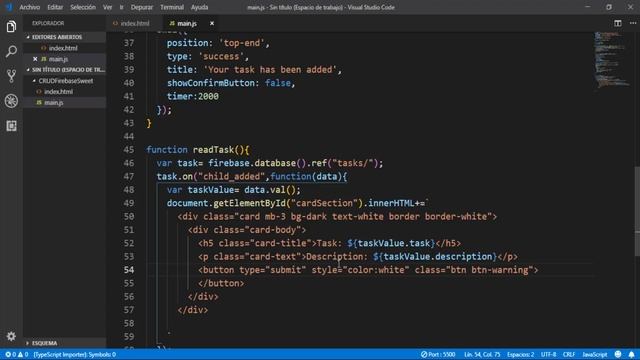Collapse the CRUDFirebaseSweet folder
Viewport: 640px width, 360px height.
tap(64, 81)
